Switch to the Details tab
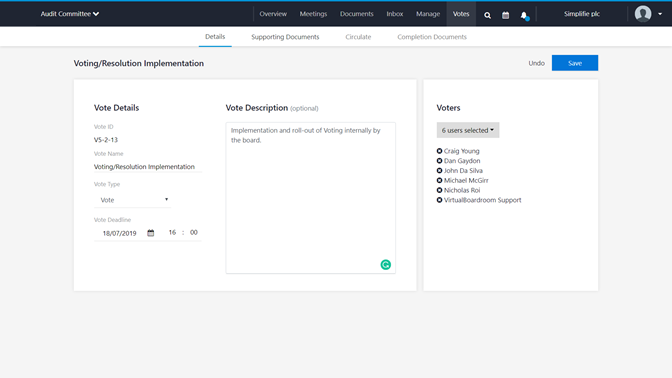This screenshot has height=378, width=672. click(215, 37)
